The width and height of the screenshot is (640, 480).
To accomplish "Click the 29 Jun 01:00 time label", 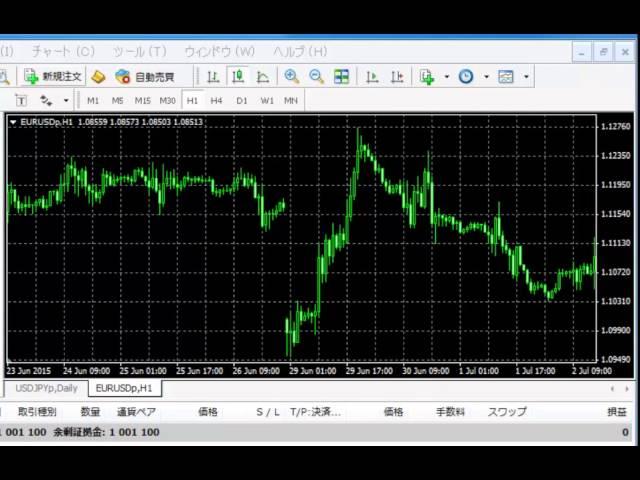I will pos(313,371).
